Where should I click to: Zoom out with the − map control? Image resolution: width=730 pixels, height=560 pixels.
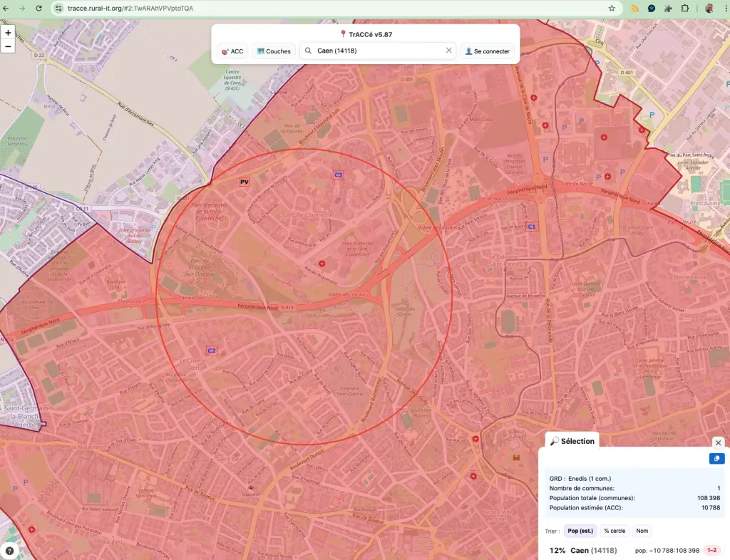pyautogui.click(x=8, y=46)
